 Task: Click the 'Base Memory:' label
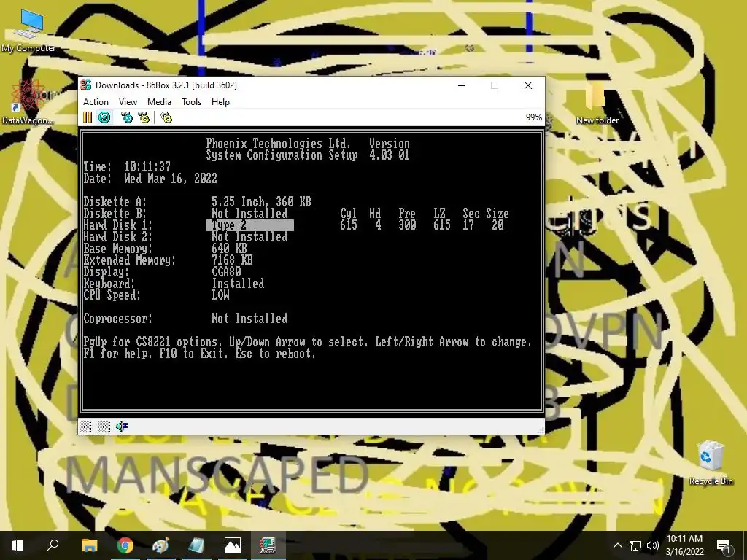tap(117, 249)
